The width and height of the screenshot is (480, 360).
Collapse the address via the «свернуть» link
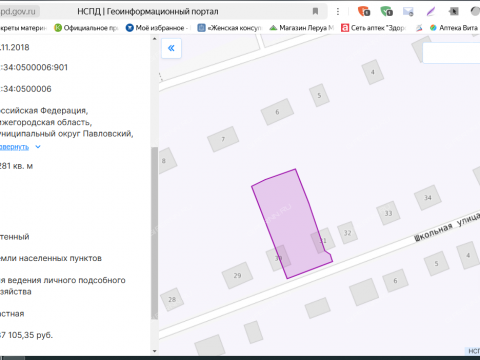tap(14, 147)
